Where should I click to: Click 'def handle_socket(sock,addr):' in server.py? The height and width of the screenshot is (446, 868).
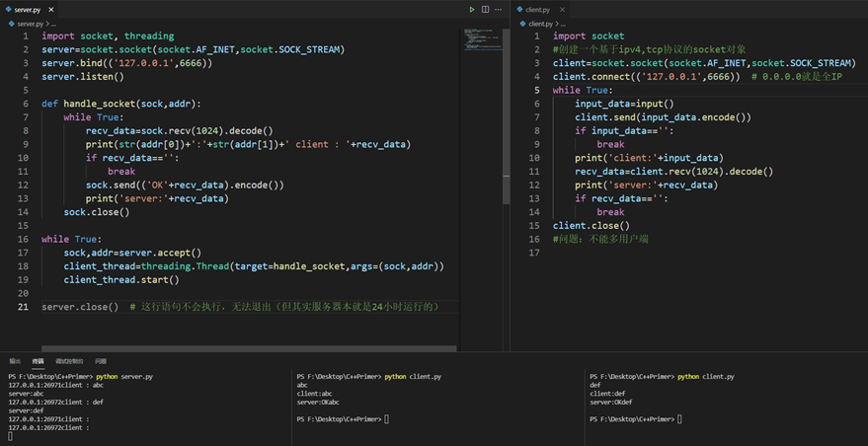pyautogui.click(x=121, y=104)
